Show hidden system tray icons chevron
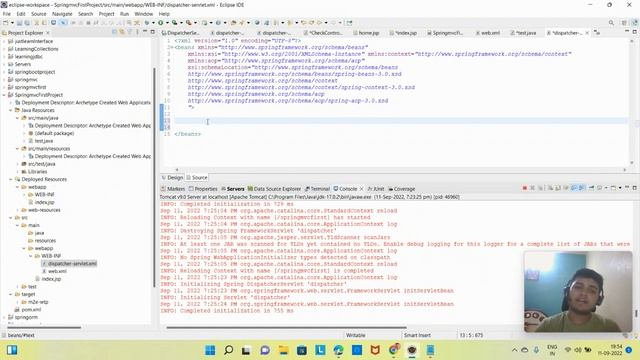 pyautogui.click(x=514, y=350)
